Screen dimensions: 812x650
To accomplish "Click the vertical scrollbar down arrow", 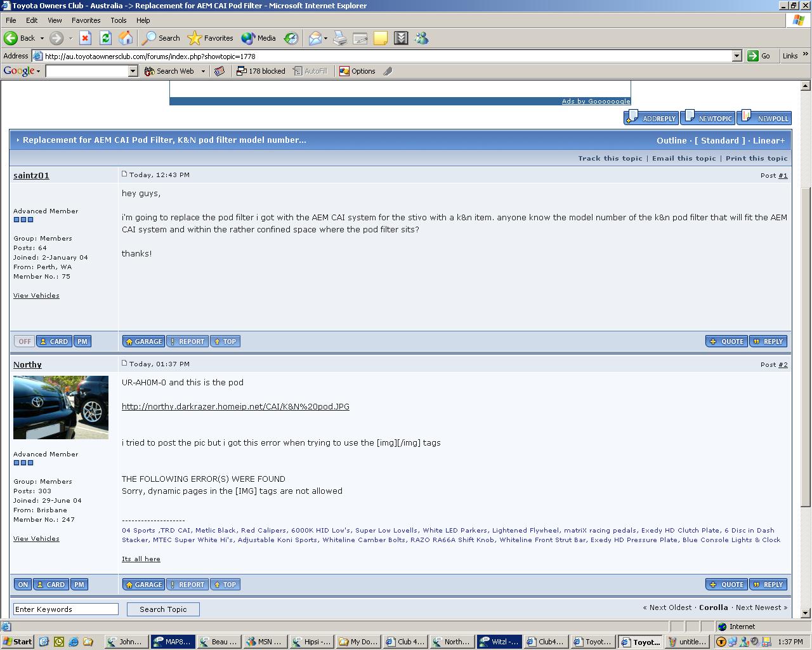I will (x=806, y=613).
